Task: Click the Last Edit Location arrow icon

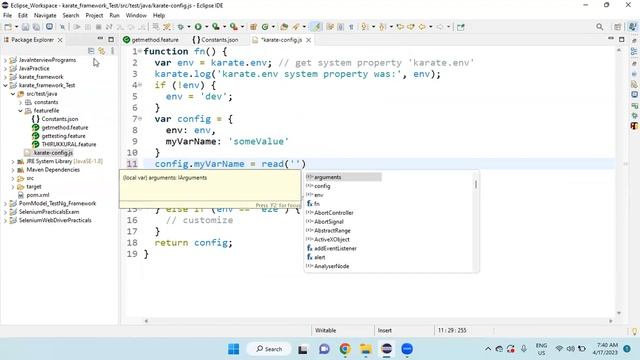Action: point(400,27)
